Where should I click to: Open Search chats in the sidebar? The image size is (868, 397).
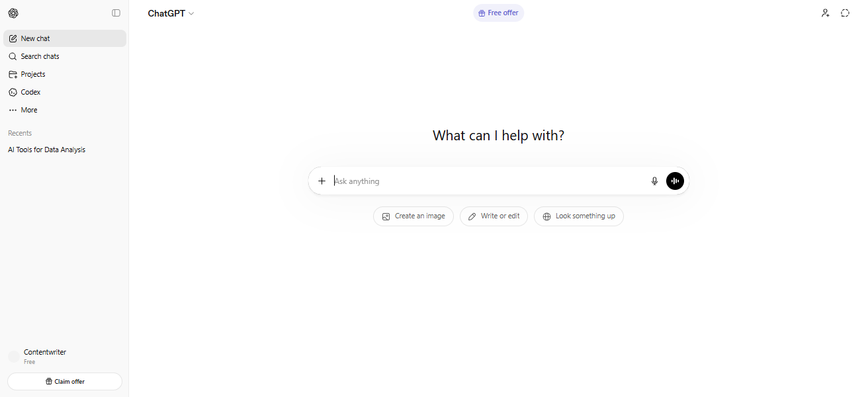(65, 56)
